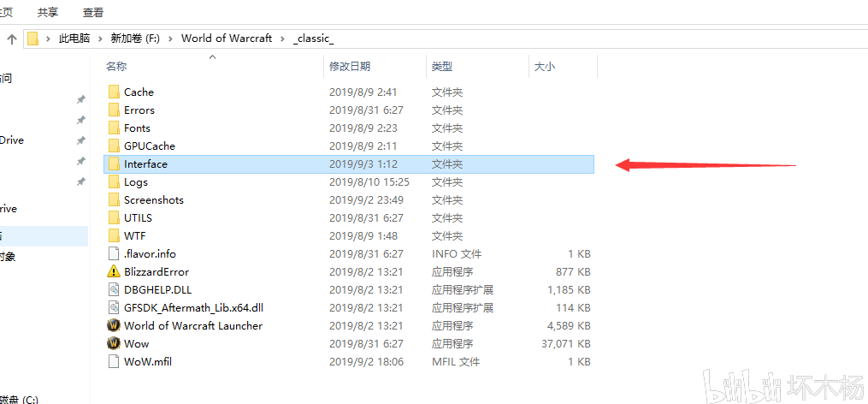Select the Screenshots folder name
868x404 pixels.
(x=154, y=200)
